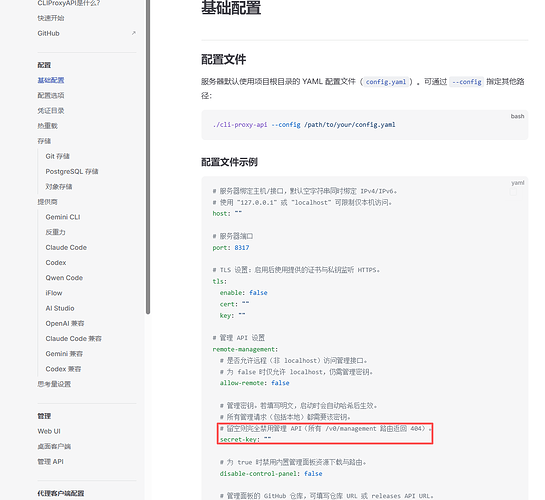The height and width of the screenshot is (500, 545).
Task: Navigate to 凭证目录 in the sidebar
Action: (x=51, y=111)
